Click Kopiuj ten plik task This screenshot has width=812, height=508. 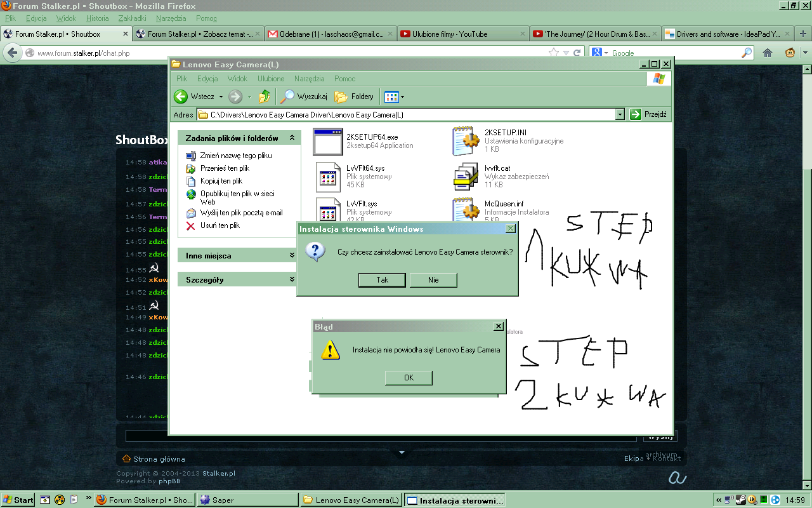pyautogui.click(x=221, y=181)
